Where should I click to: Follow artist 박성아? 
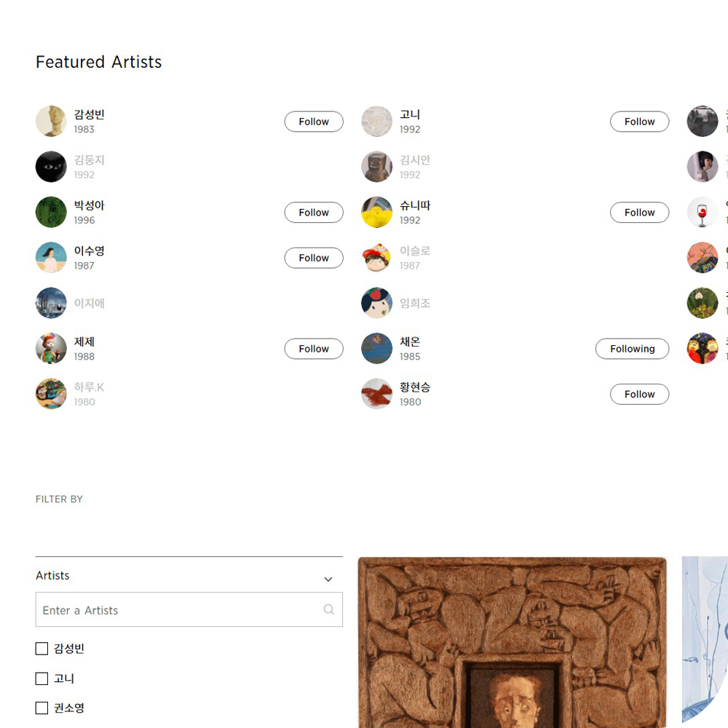314,212
